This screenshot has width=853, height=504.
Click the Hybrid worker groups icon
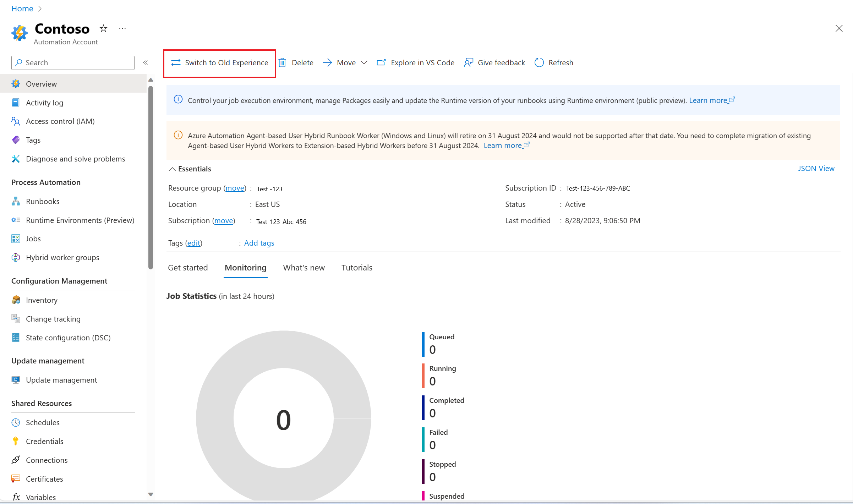[x=16, y=257]
